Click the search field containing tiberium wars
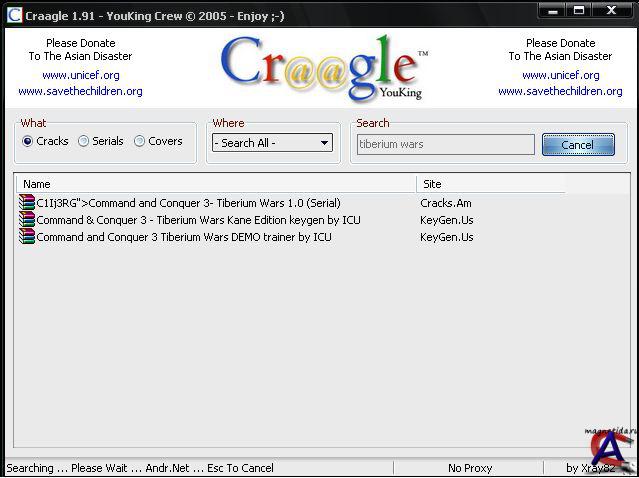Viewport: 639px width, 478px height. pos(446,144)
